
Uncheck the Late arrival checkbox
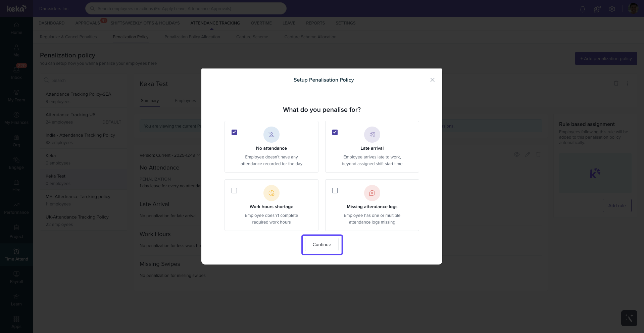[335, 132]
